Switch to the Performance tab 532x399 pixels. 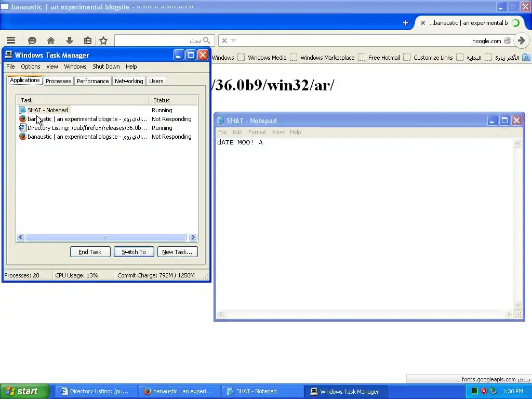coord(92,81)
